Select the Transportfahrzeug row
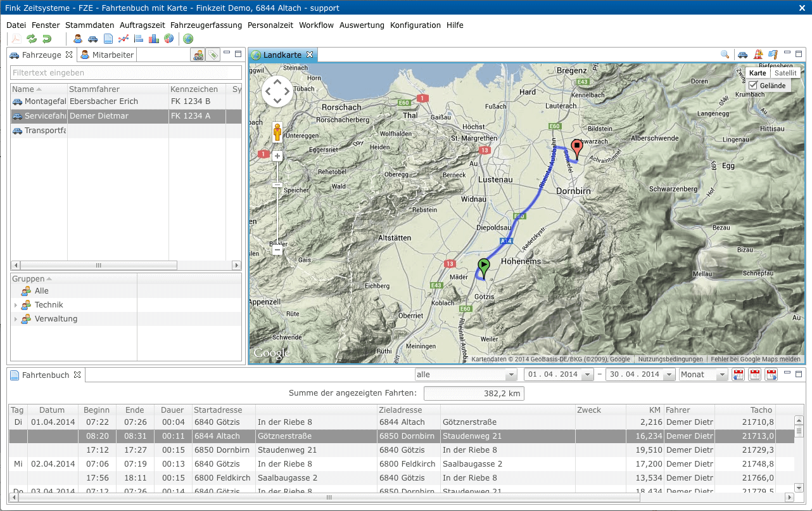The width and height of the screenshot is (812, 511). (126, 131)
